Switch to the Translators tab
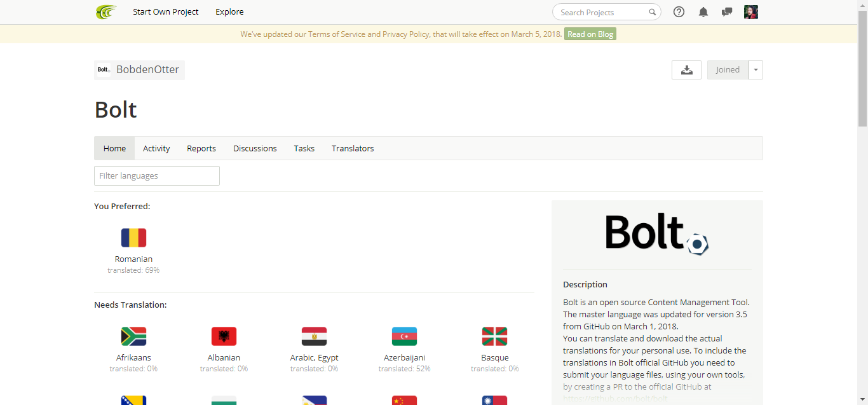Image resolution: width=868 pixels, height=405 pixels. tap(353, 148)
